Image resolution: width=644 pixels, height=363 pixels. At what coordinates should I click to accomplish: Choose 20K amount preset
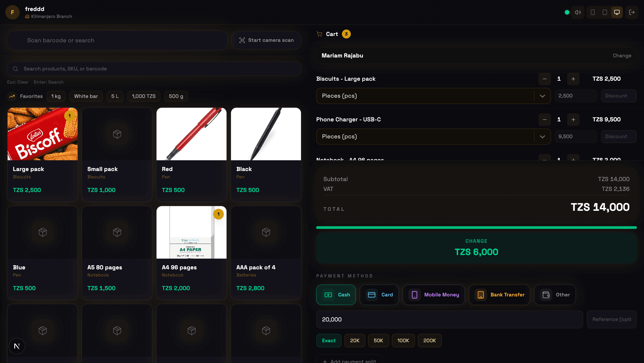[354, 340]
